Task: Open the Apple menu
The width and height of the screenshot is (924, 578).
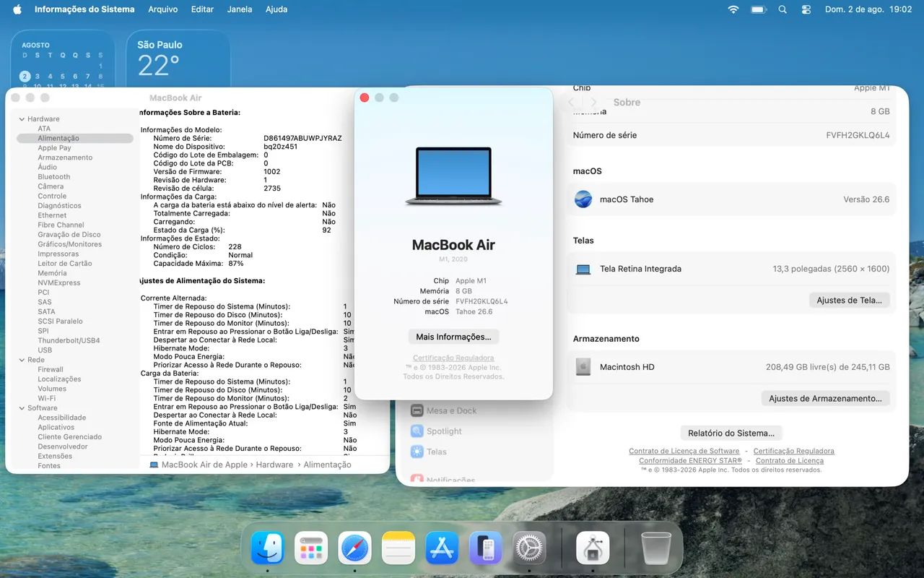Action: coord(17,9)
